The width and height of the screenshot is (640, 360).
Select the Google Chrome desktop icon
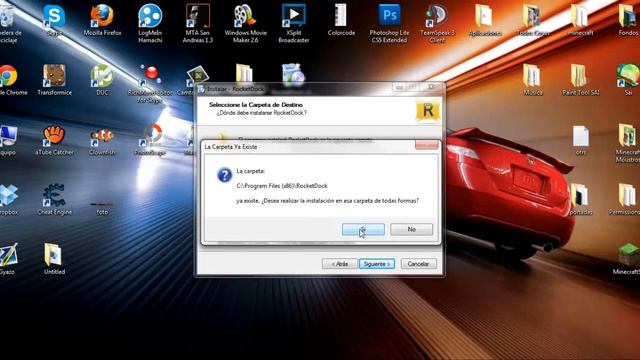coord(9,80)
